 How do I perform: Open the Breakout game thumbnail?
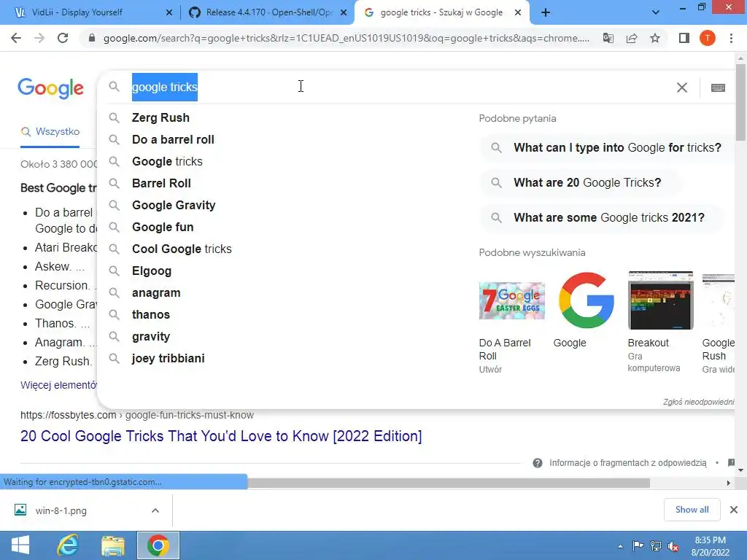pyautogui.click(x=661, y=300)
